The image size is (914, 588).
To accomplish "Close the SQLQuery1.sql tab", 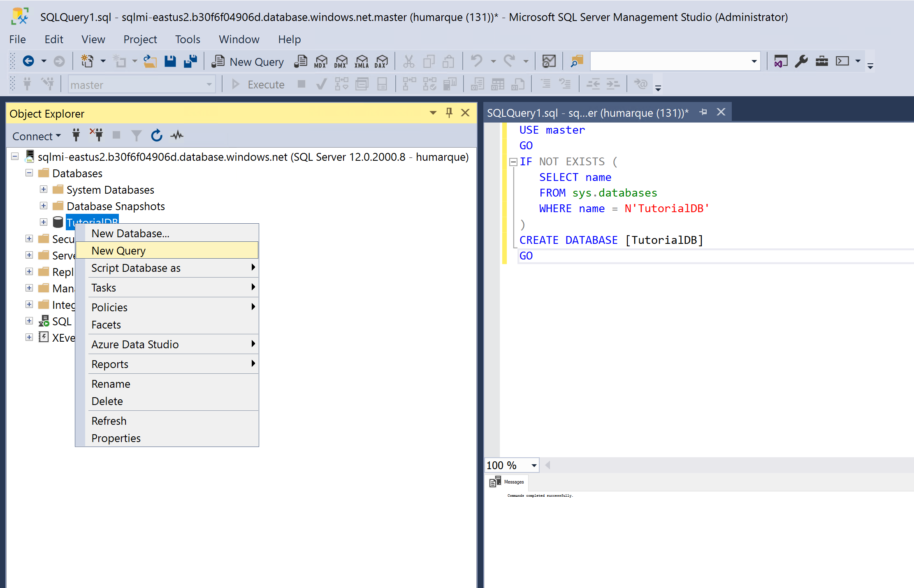I will tap(721, 112).
